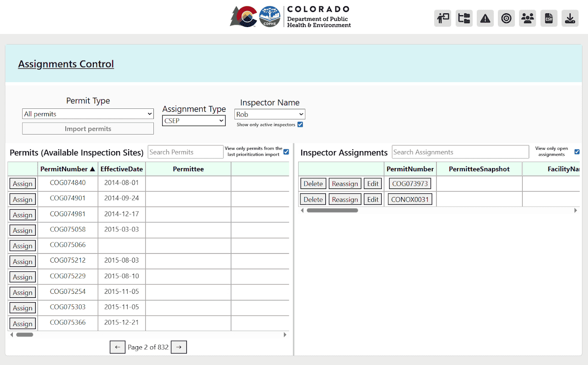Click the bullseye target icon
This screenshot has height=365, width=588.
pyautogui.click(x=506, y=18)
